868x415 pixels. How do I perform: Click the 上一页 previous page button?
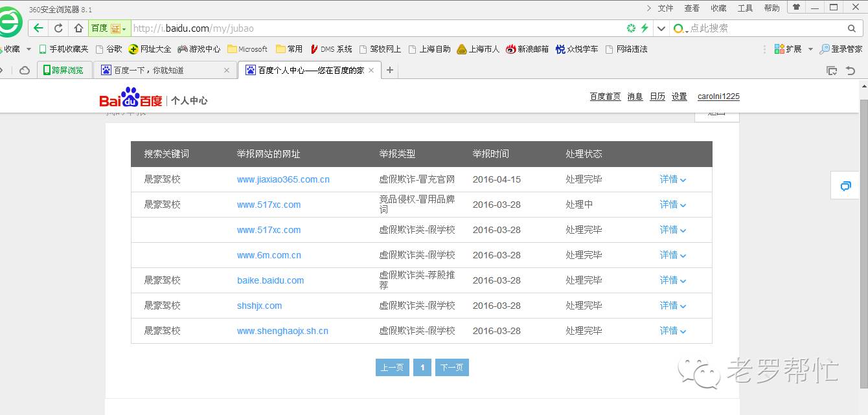coord(392,368)
